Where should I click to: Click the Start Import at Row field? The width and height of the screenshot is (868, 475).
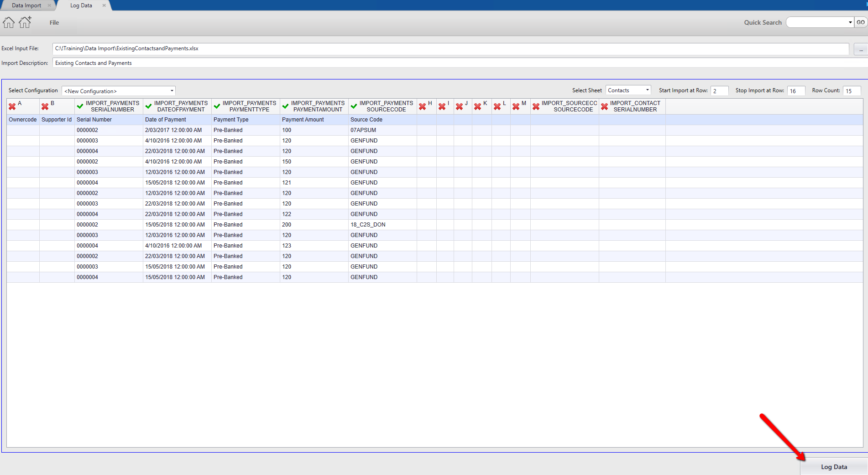pyautogui.click(x=719, y=91)
